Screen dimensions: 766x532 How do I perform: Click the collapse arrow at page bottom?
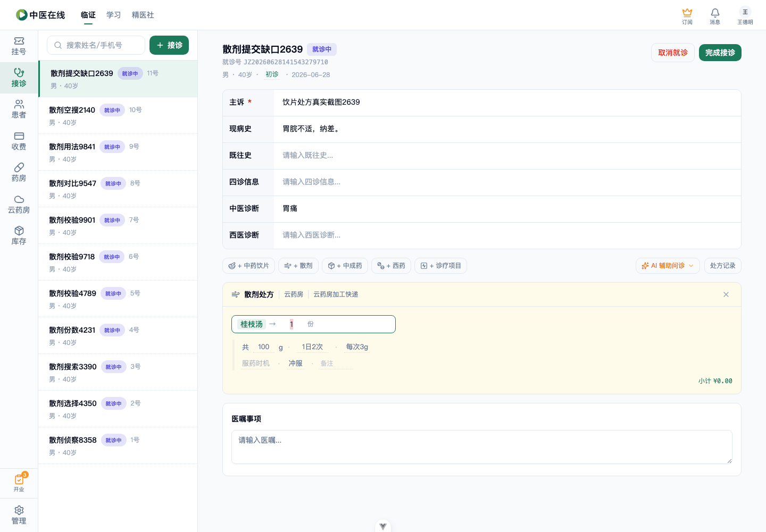coord(383,526)
